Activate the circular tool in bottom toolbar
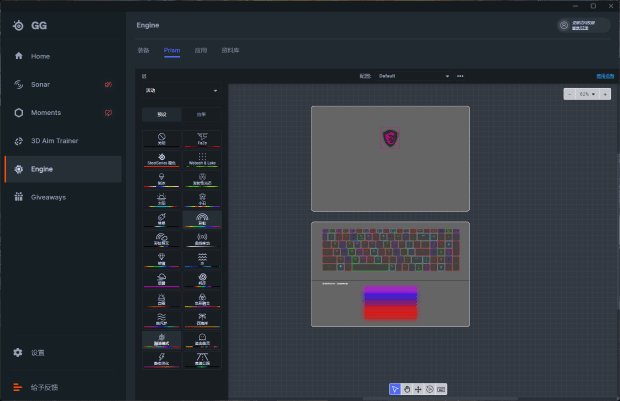Viewport: 620px width, 401px height. tap(430, 389)
